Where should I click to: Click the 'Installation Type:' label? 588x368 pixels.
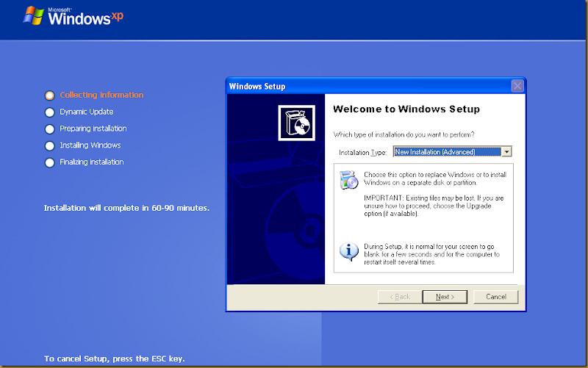click(362, 153)
